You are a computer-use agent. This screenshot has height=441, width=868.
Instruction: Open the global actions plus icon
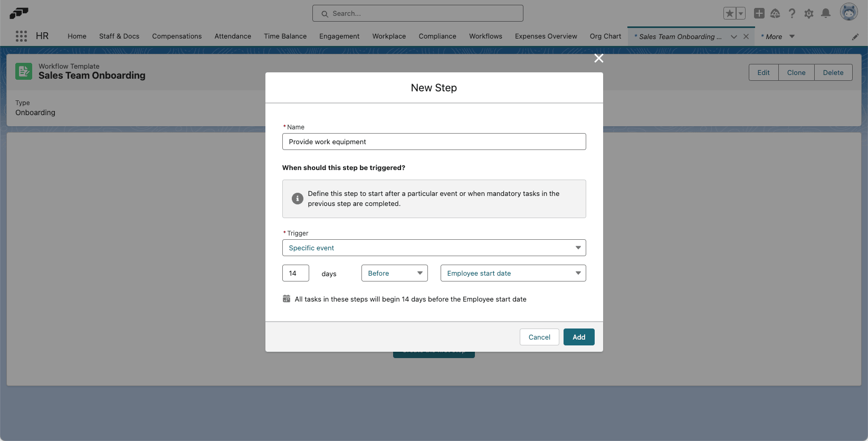(759, 13)
